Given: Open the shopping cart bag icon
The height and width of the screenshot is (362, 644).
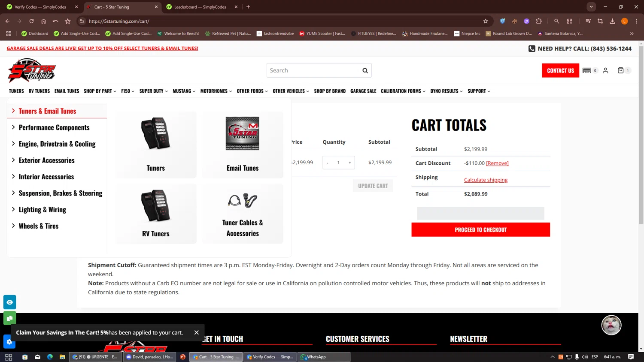Looking at the screenshot, I should [620, 70].
